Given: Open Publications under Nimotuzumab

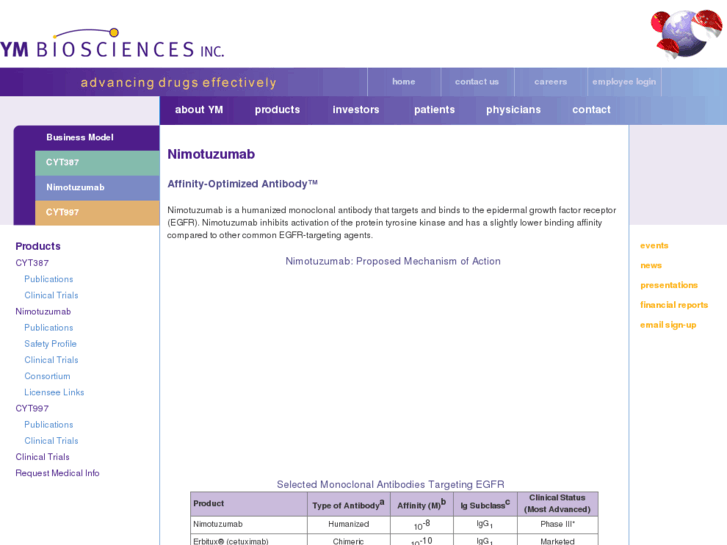Looking at the screenshot, I should tap(49, 328).
